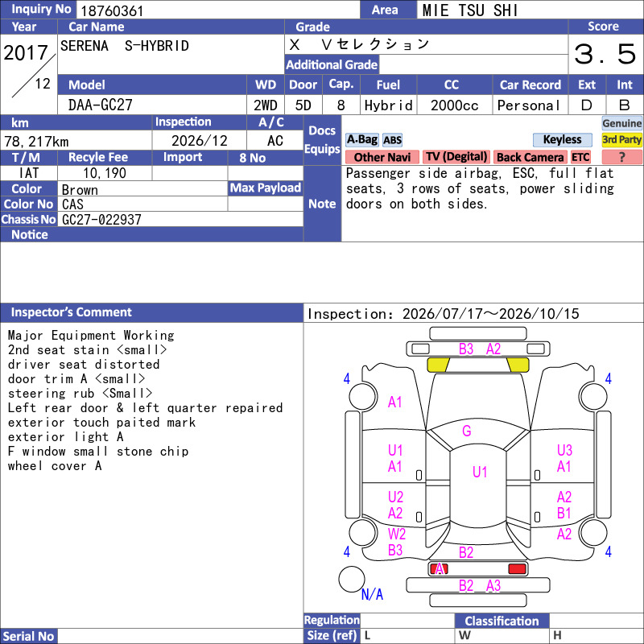Click the G mark on windshield diagram
Screen dimensions: 644x644
click(x=467, y=431)
